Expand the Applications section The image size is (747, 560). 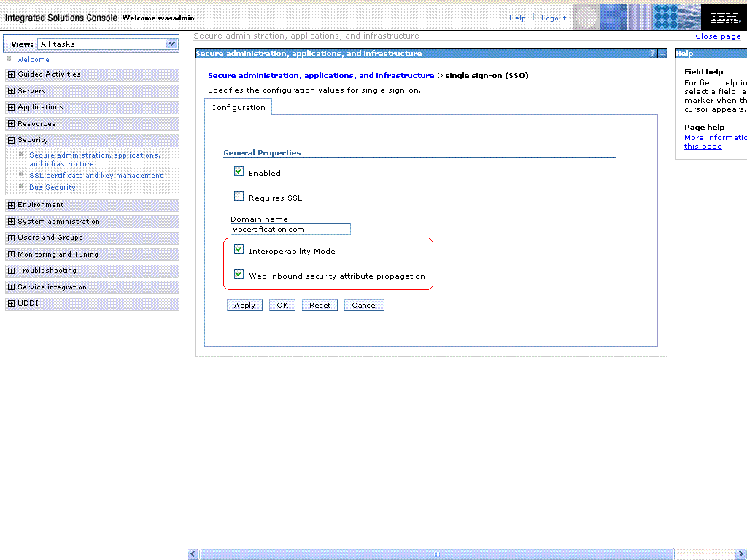(12, 107)
